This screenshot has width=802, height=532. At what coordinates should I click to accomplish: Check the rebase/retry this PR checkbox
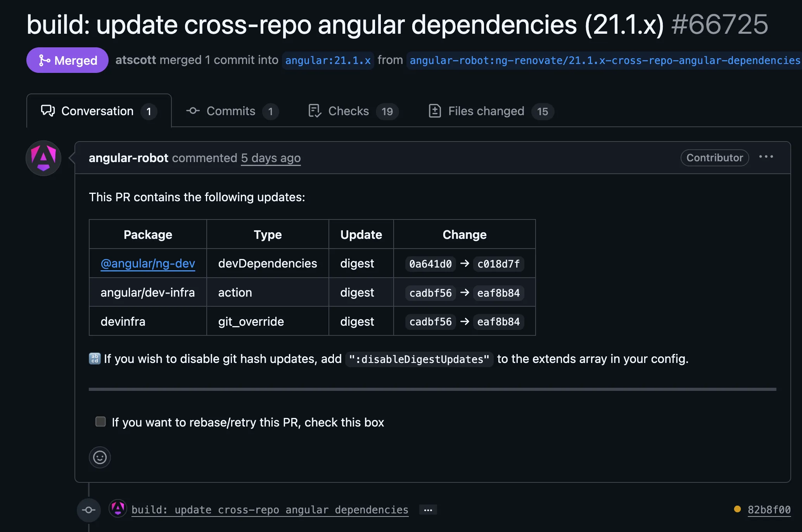click(100, 421)
